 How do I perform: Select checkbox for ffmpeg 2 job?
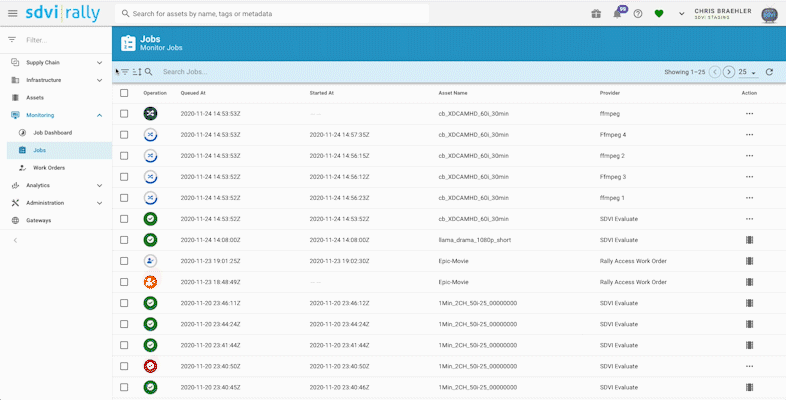coord(124,156)
